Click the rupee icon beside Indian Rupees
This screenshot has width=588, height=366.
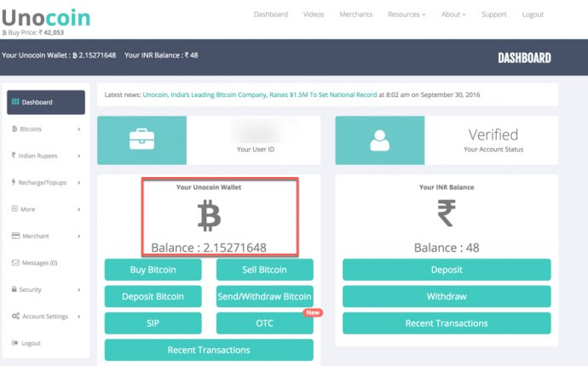click(x=14, y=155)
